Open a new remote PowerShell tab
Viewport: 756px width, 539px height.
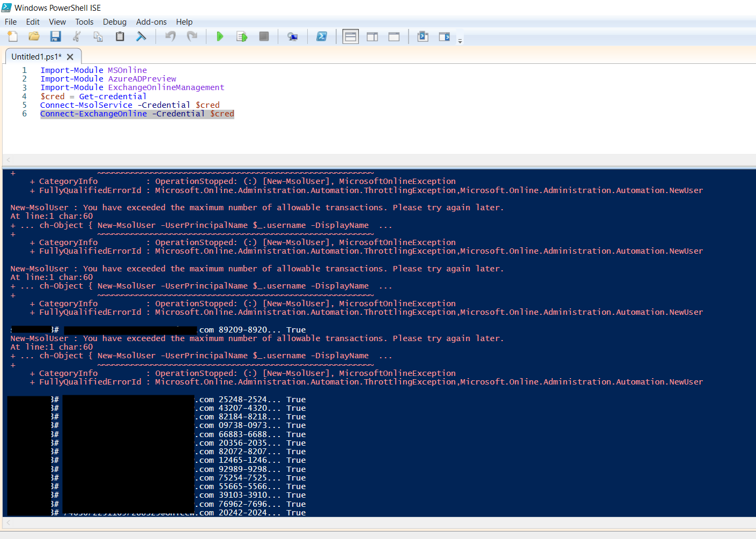point(292,36)
